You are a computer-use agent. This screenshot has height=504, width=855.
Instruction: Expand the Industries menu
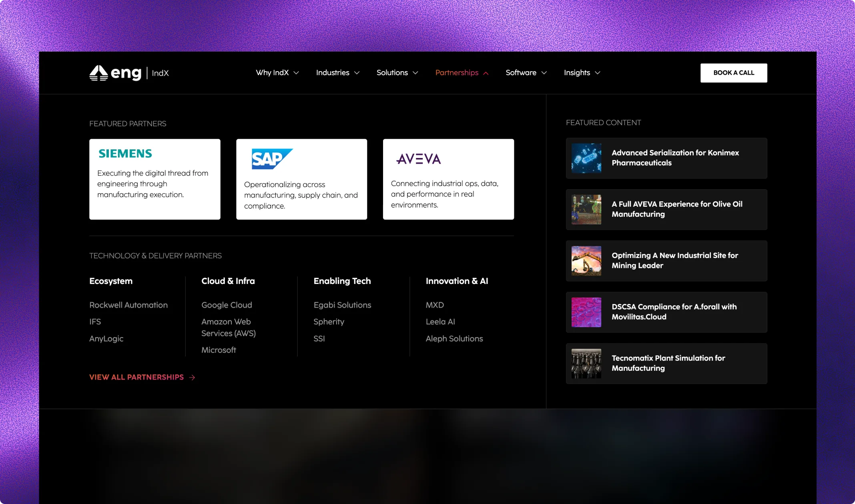(337, 73)
